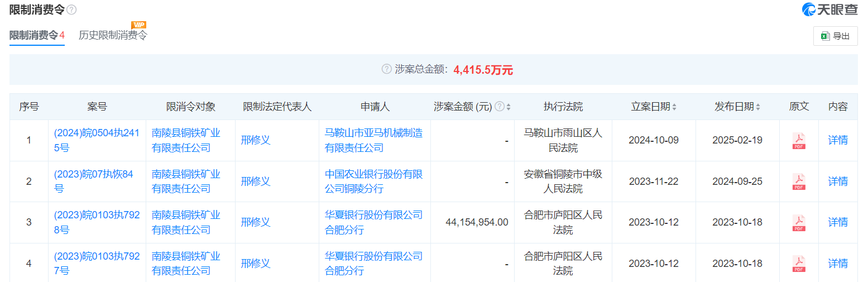Open 南陵县铜铁矿业有限责任公司 in row 3
Viewport: 868px width, 282px height.
click(x=186, y=222)
